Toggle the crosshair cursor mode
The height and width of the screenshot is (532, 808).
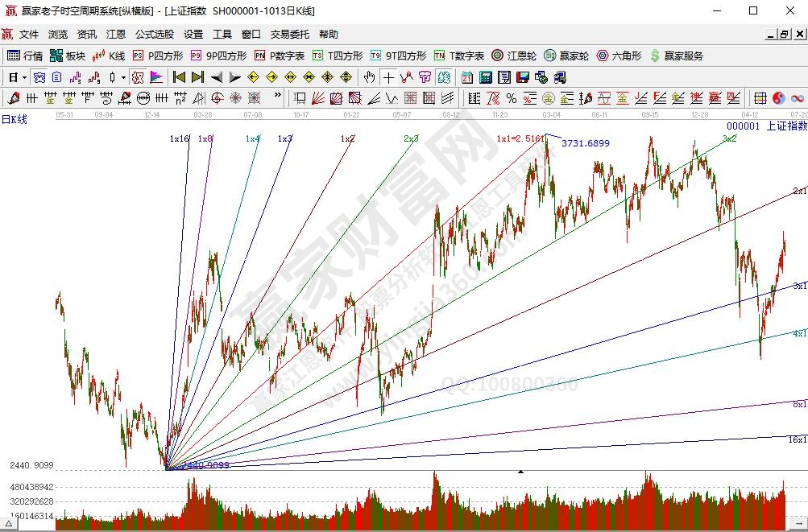(388, 77)
